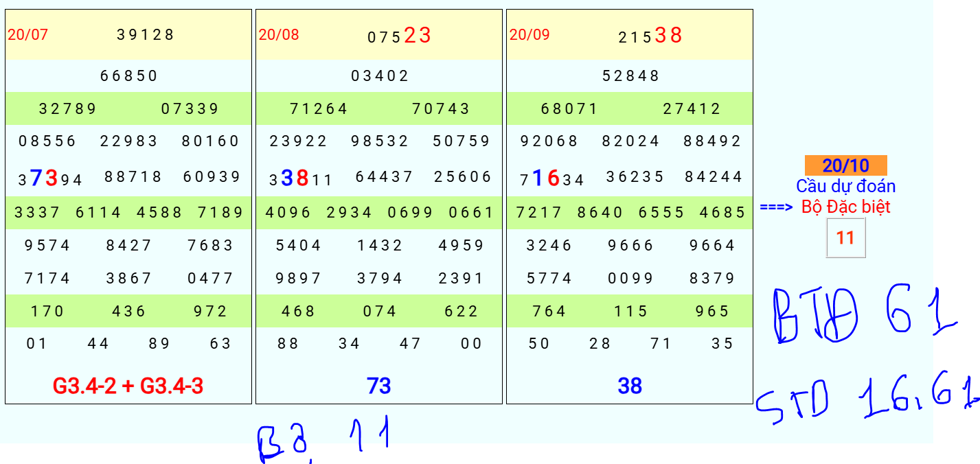This screenshot has height=464, width=980.
Task: Pick the number 27412
Action: tap(692, 108)
